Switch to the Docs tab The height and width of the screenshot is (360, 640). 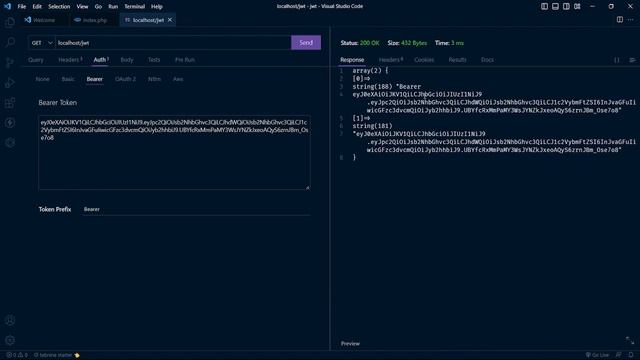pyautogui.click(x=487, y=60)
